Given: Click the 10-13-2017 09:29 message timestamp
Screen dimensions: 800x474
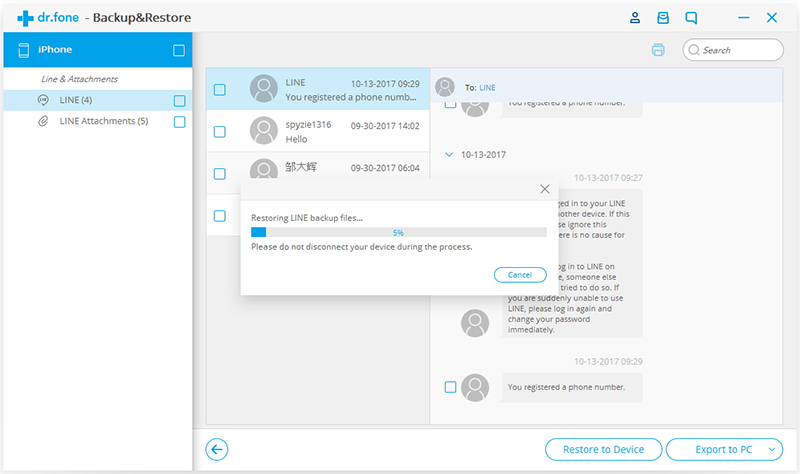Looking at the screenshot, I should 608,362.
